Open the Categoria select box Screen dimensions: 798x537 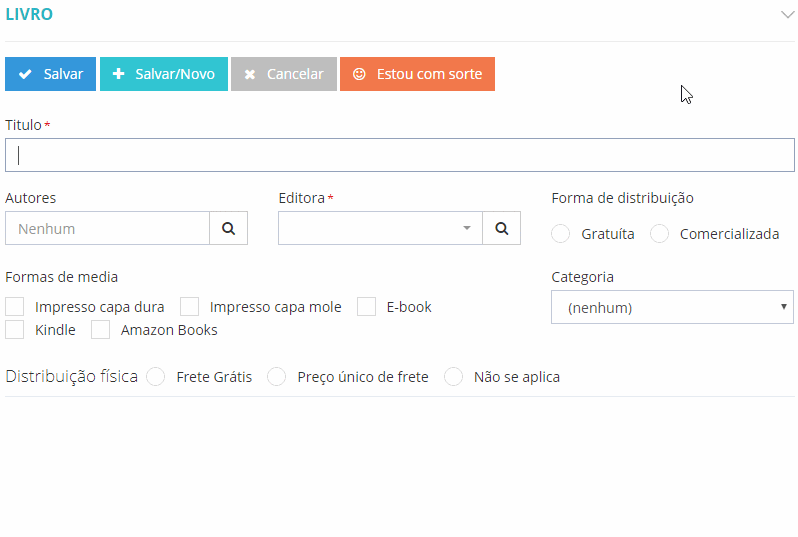(672, 308)
